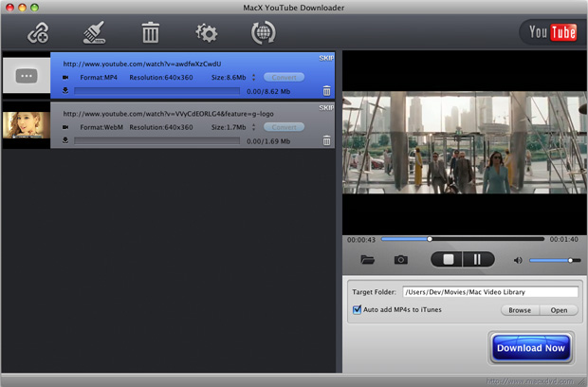The image size is (588, 387).
Task: Click the globe update icon
Action: (x=263, y=33)
